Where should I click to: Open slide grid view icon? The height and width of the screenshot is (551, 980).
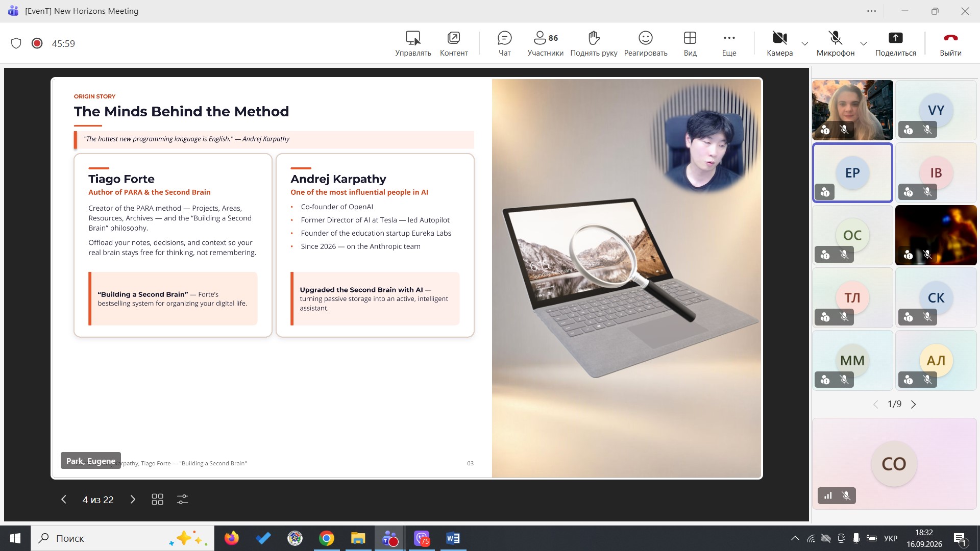157,499
